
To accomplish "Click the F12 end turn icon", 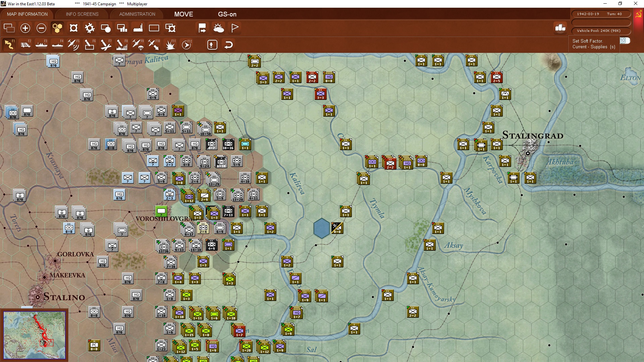I will (x=186, y=45).
